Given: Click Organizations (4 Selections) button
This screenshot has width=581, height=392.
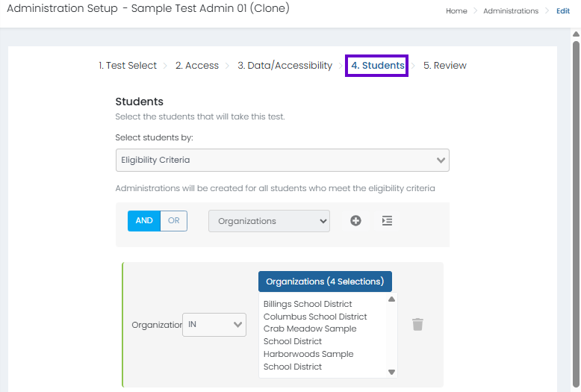Looking at the screenshot, I should pyautogui.click(x=325, y=281).
